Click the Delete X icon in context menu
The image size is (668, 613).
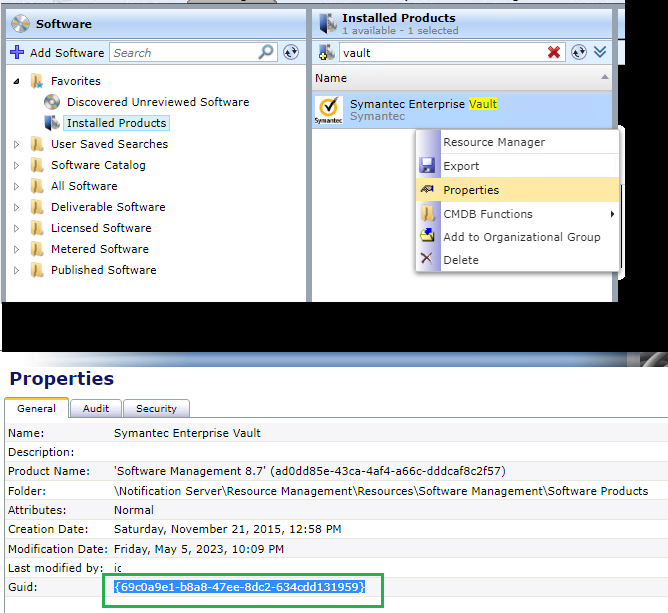point(426,259)
